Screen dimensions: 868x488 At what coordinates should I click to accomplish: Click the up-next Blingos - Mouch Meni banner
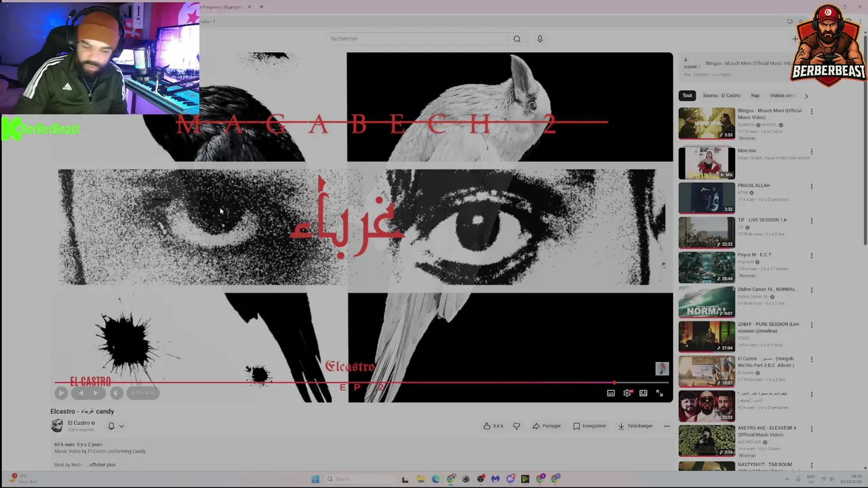coord(737,66)
